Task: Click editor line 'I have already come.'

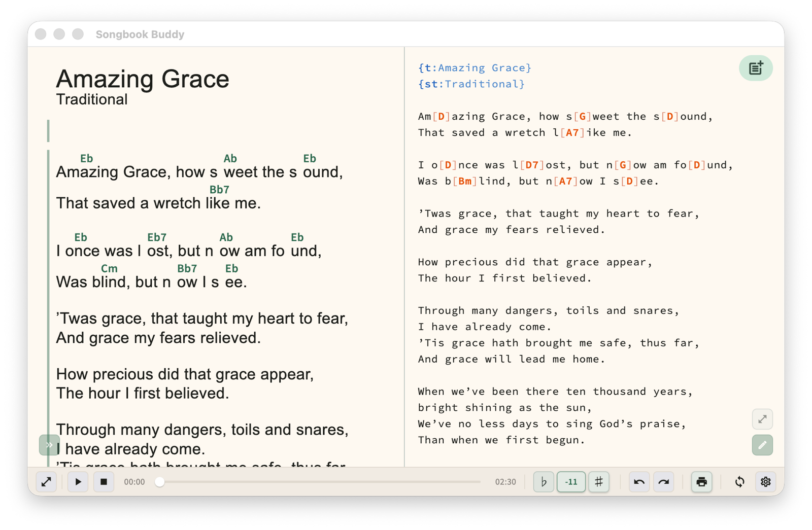Action: point(485,327)
